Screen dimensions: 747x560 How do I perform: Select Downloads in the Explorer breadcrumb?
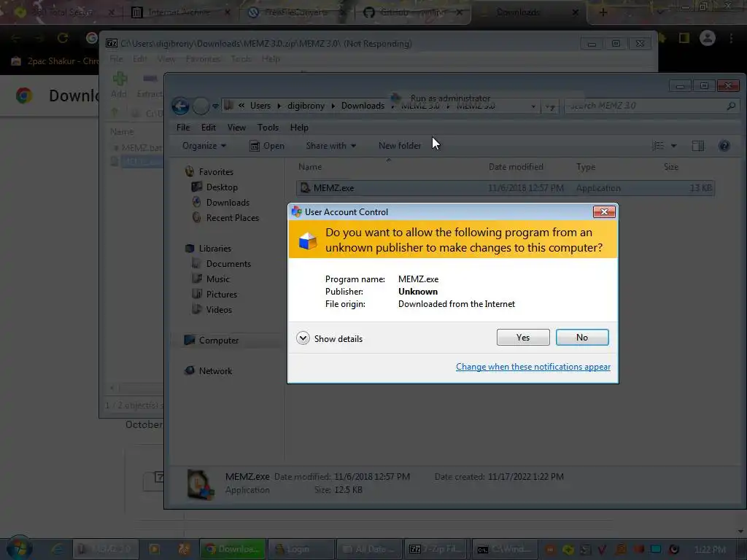(363, 106)
